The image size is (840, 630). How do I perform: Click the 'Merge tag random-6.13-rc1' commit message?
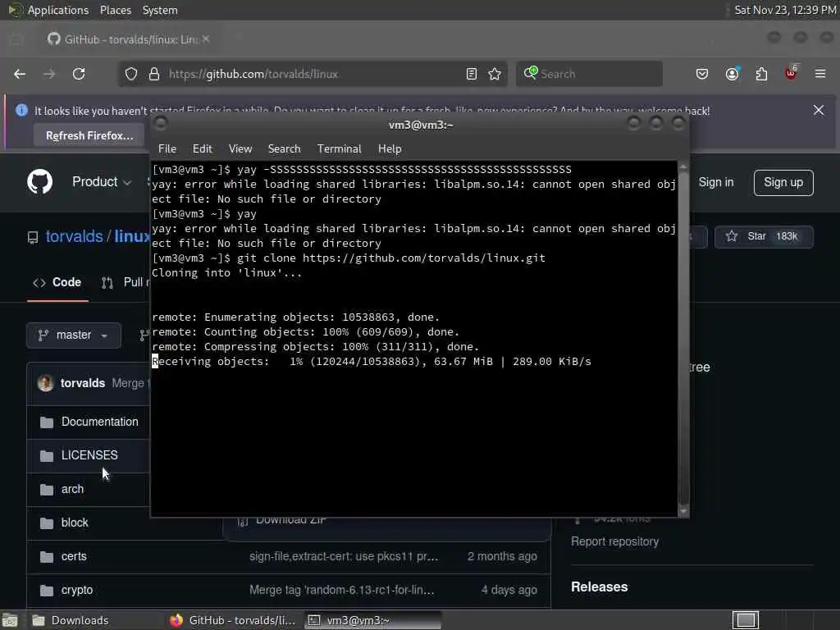click(x=342, y=591)
